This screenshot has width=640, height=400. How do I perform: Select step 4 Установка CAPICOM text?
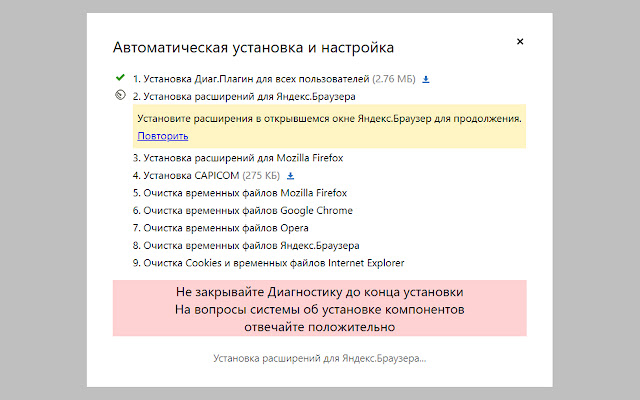click(x=186, y=176)
